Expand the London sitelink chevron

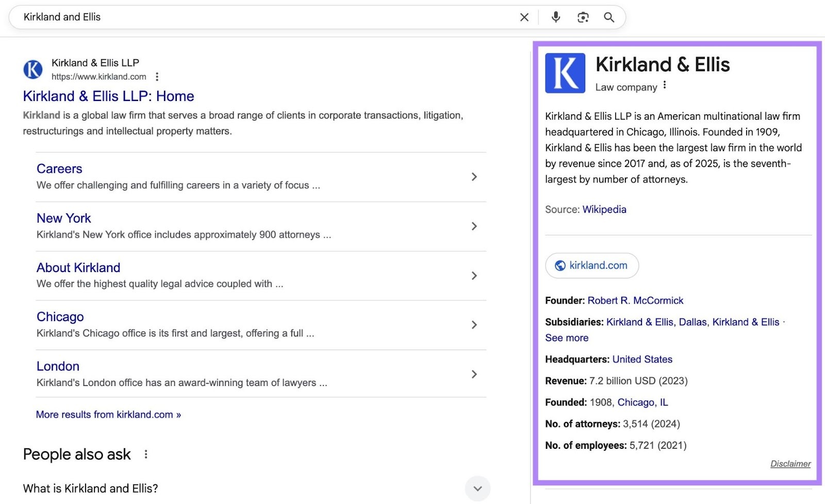(474, 374)
